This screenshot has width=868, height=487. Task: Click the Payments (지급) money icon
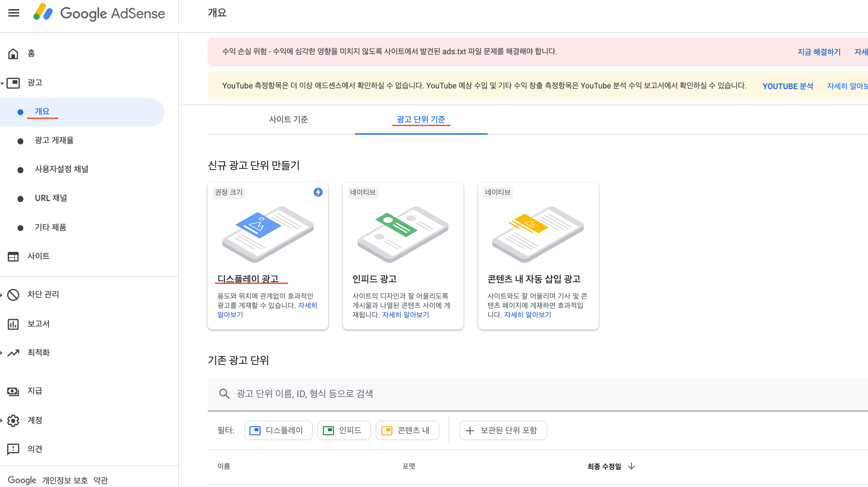click(13, 391)
